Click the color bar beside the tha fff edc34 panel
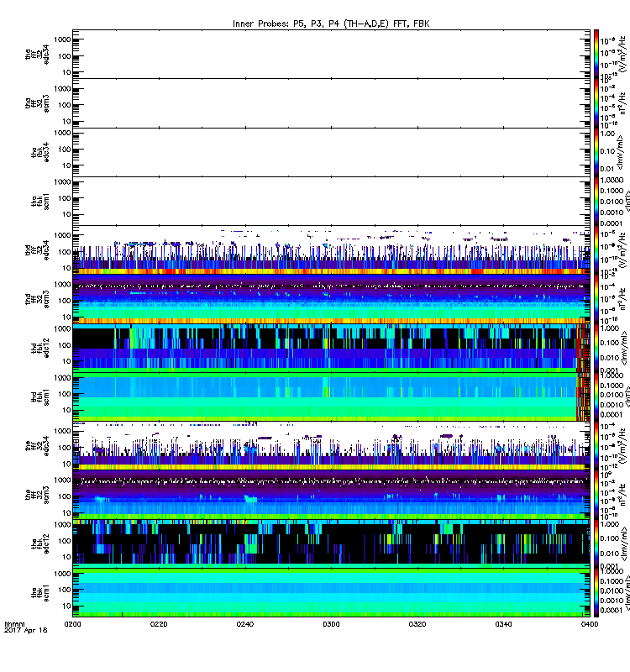 pos(596,54)
